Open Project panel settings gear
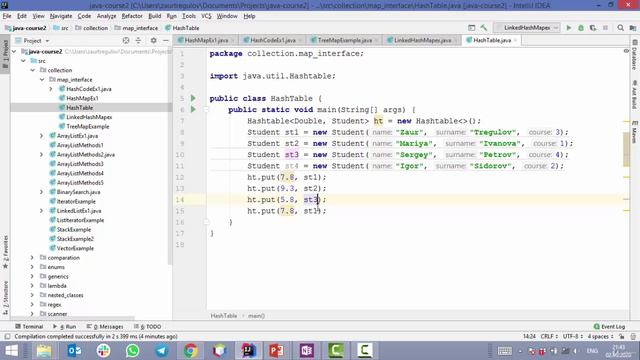Viewport: 640px width, 360px height. point(153,40)
